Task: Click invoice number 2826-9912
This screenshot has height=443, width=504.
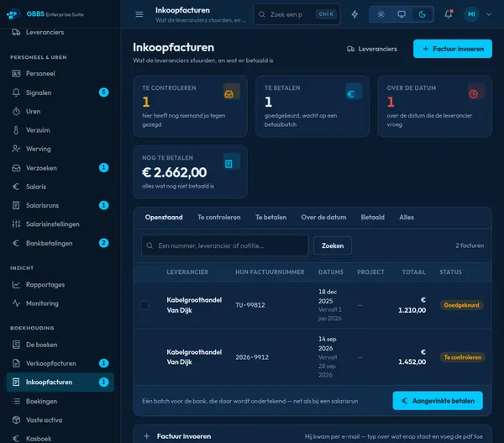Action: (x=252, y=357)
